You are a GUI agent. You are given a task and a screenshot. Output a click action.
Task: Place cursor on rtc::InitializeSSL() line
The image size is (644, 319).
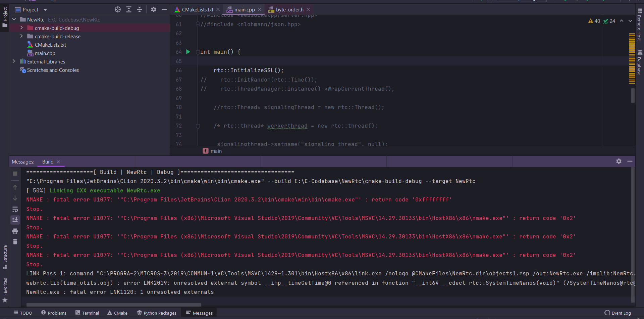click(x=249, y=70)
